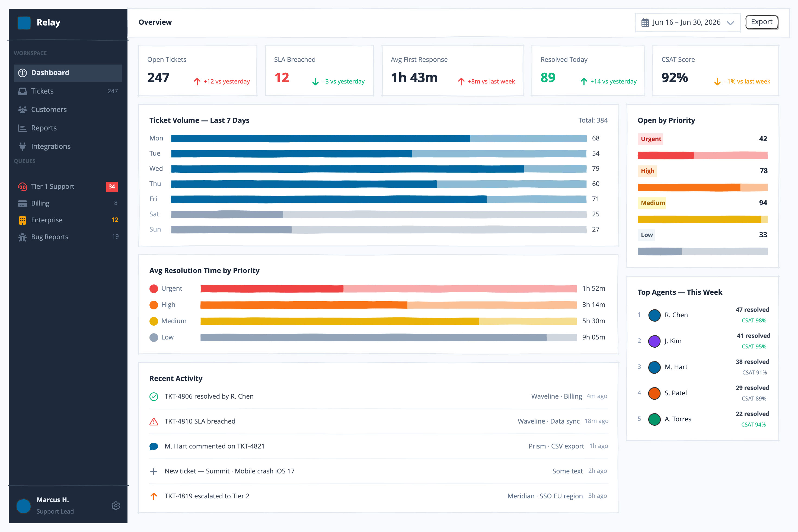Click the '9h 05m' Low resolution time
The height and width of the screenshot is (532, 798).
point(594,337)
